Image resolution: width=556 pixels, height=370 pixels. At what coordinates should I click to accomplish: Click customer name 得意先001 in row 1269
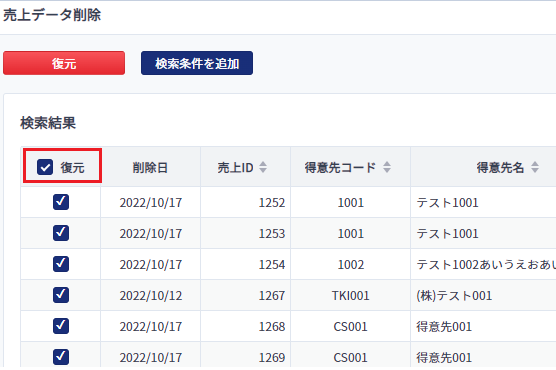(x=444, y=358)
